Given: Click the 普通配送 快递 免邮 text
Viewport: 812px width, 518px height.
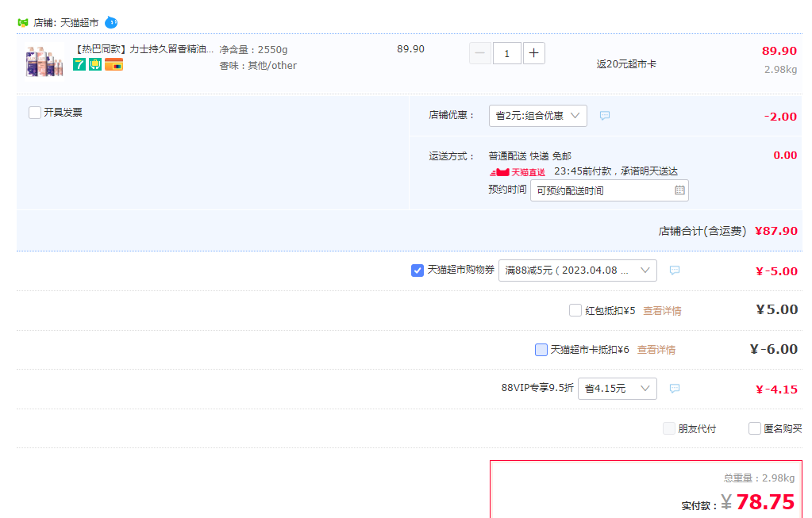Looking at the screenshot, I should click(x=529, y=155).
